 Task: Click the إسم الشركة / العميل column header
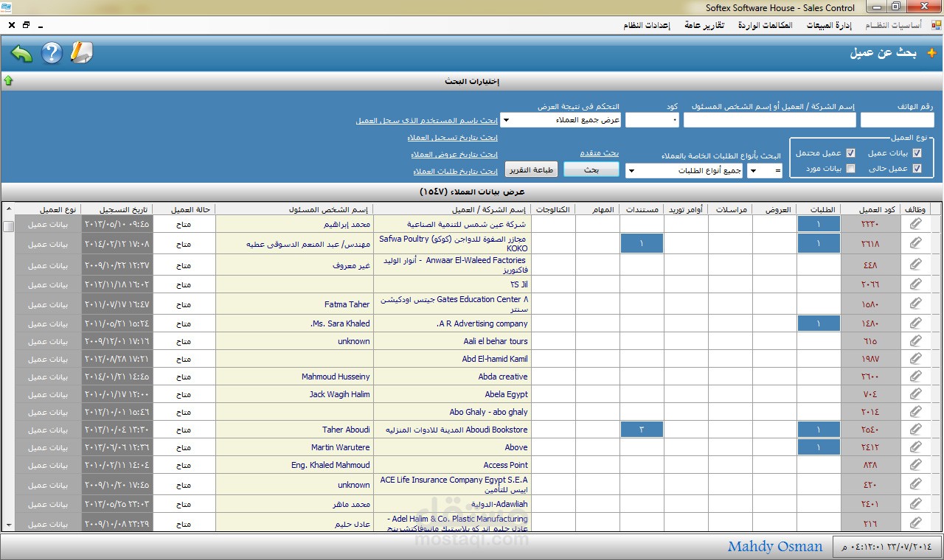[x=451, y=210]
